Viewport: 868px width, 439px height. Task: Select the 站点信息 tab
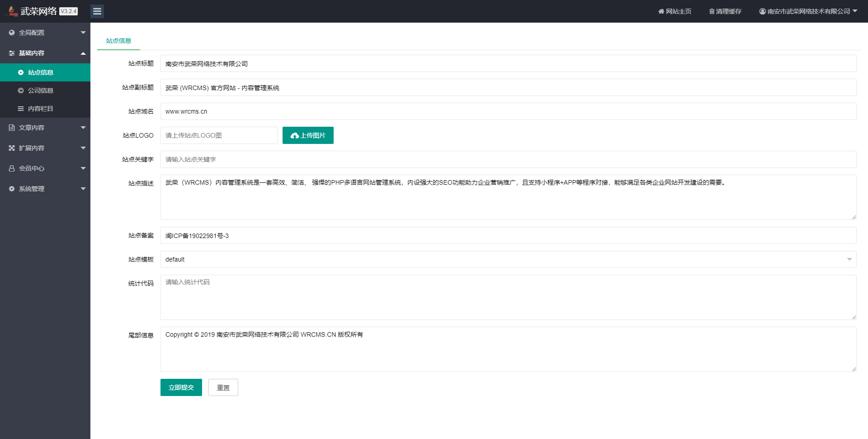118,41
